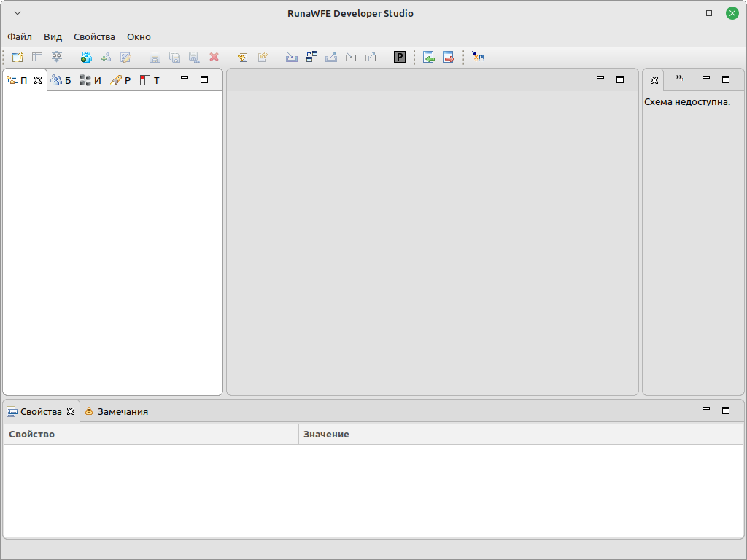Minimize the RunaWFE Developer Studio window
Screen dimensions: 747x560
[686, 13]
